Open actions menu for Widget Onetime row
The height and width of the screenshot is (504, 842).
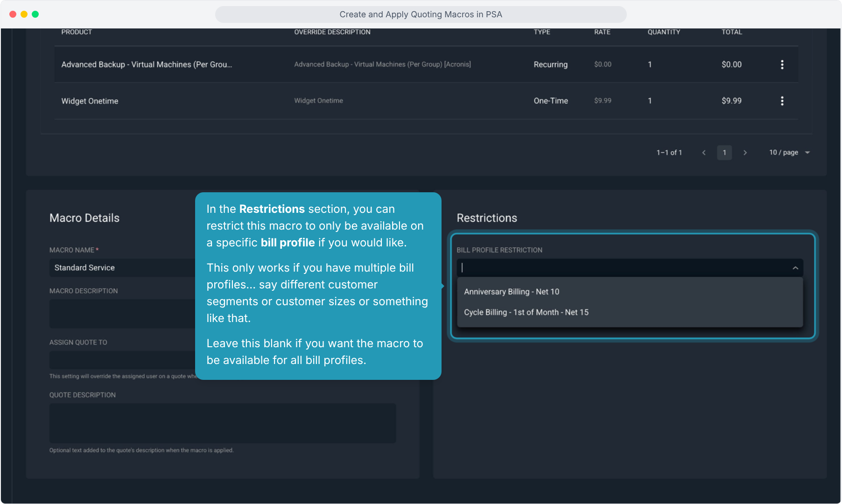[x=782, y=101]
